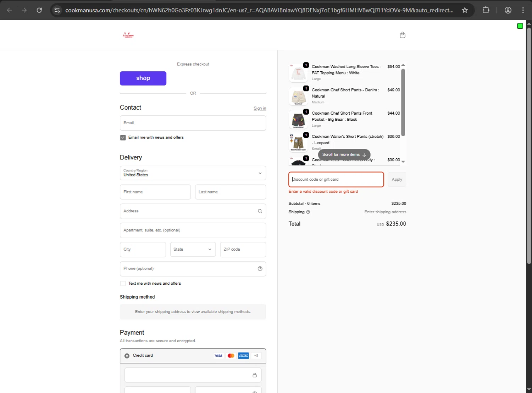The height and width of the screenshot is (393, 532).
Task: Open the shopping bag cart icon
Action: point(403,35)
